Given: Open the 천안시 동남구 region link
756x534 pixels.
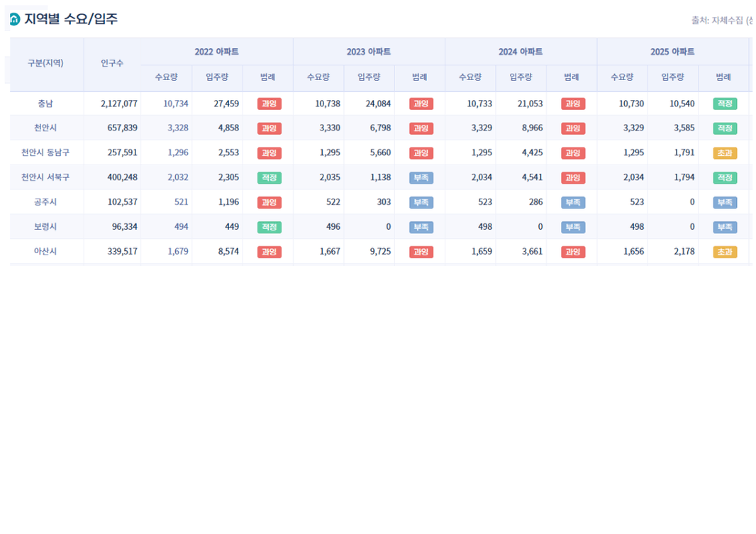Looking at the screenshot, I should click(45, 152).
